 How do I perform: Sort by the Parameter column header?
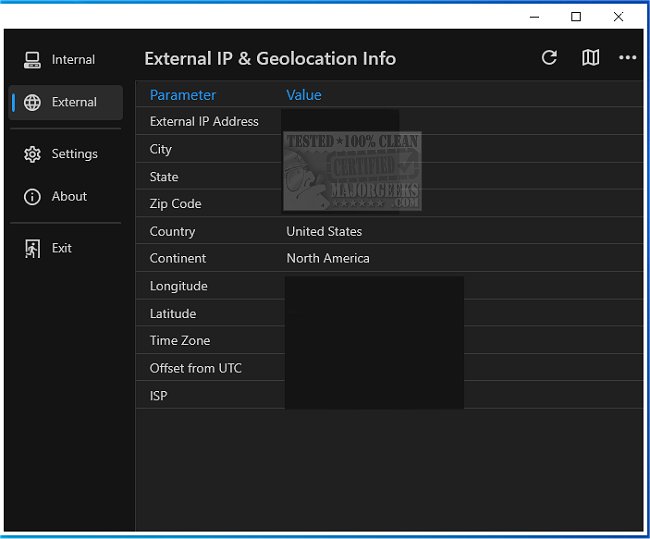point(183,95)
